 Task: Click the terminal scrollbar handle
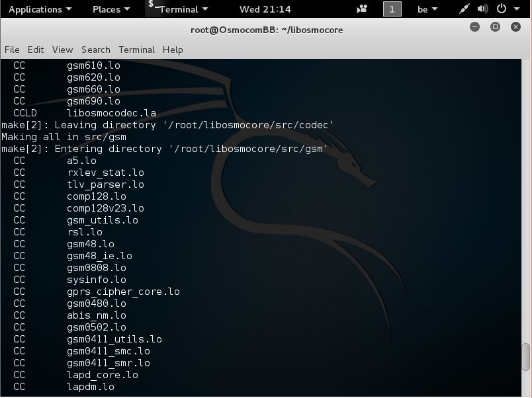[x=525, y=357]
